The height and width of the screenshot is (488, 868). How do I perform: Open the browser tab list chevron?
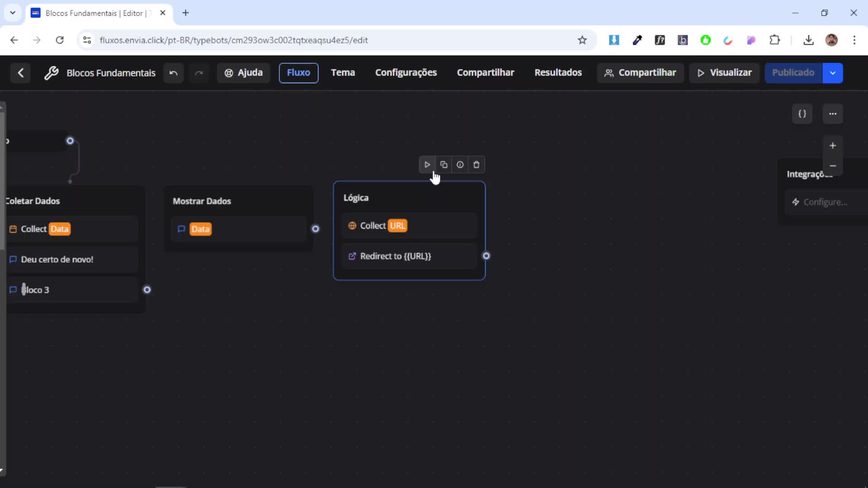pyautogui.click(x=12, y=13)
